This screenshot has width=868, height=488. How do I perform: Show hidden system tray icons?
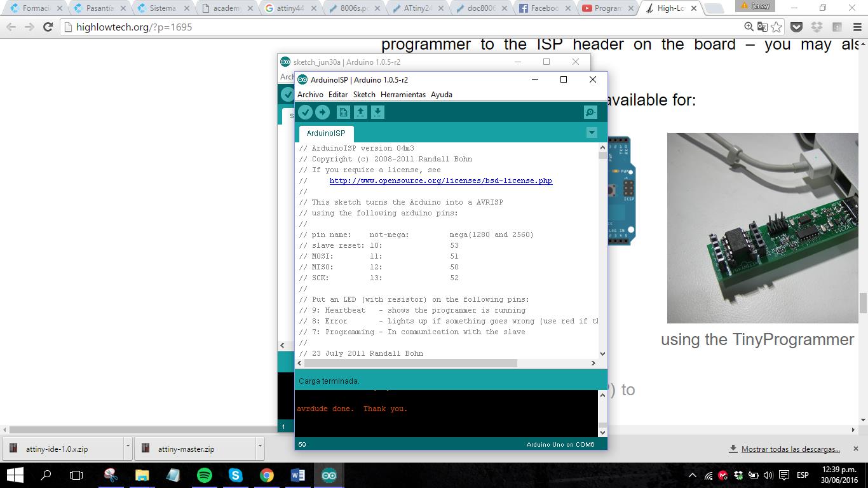[693, 475]
